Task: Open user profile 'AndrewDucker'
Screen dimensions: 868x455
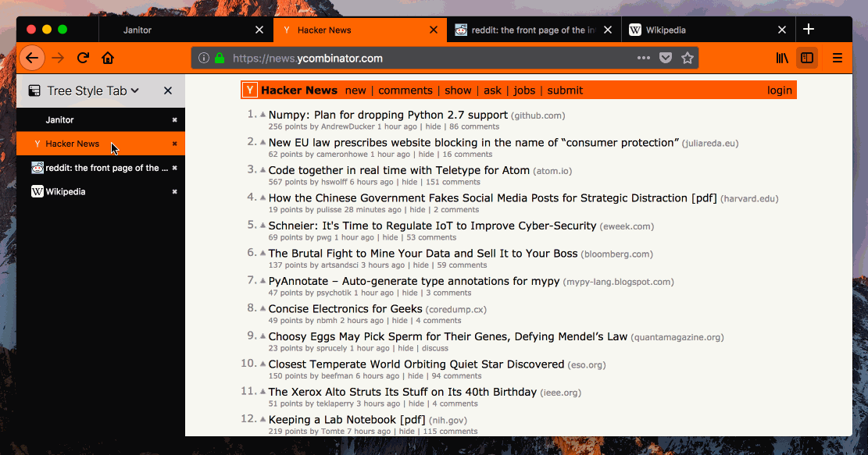Action: tap(348, 126)
